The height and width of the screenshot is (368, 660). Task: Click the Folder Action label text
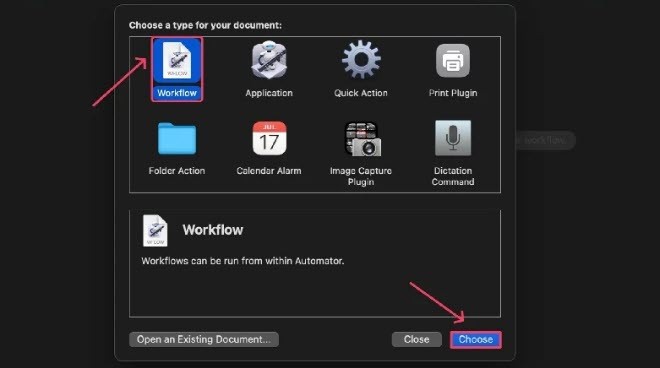177,171
